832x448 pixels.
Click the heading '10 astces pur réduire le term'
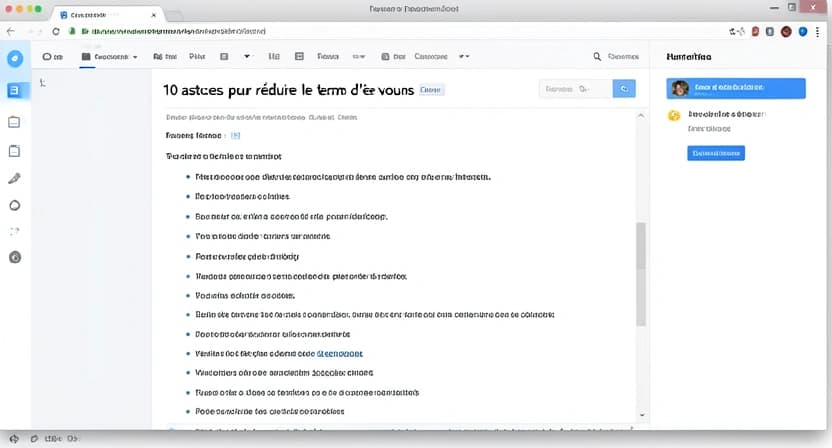tap(255, 90)
